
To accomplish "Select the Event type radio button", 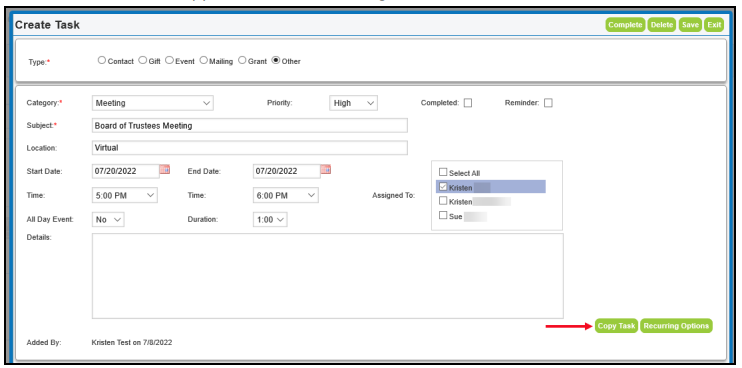I will click(x=169, y=61).
